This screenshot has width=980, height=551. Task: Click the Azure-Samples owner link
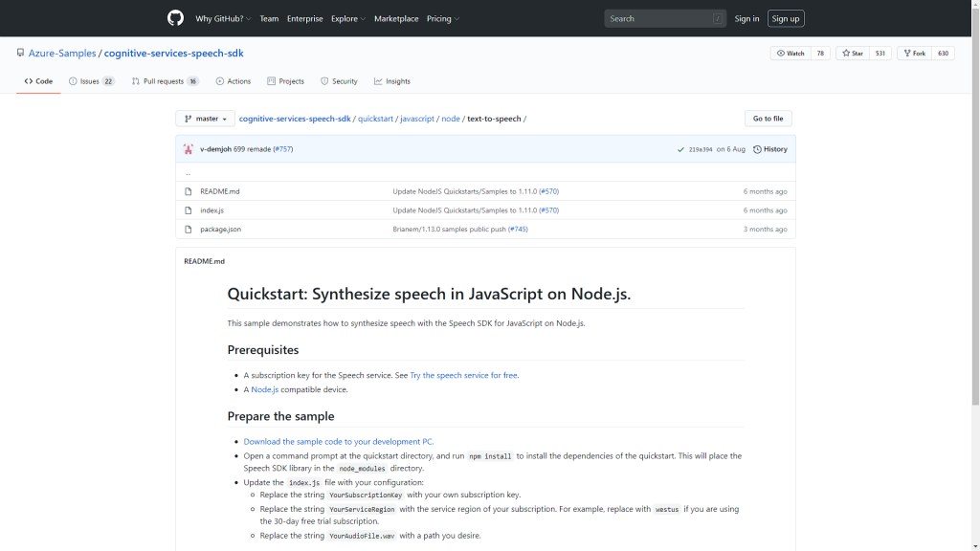62,54
